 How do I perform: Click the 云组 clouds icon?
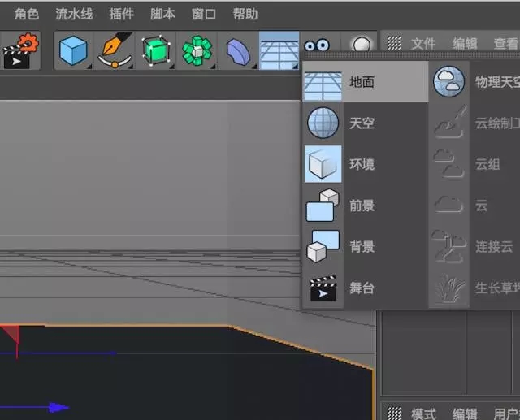[x=449, y=164]
